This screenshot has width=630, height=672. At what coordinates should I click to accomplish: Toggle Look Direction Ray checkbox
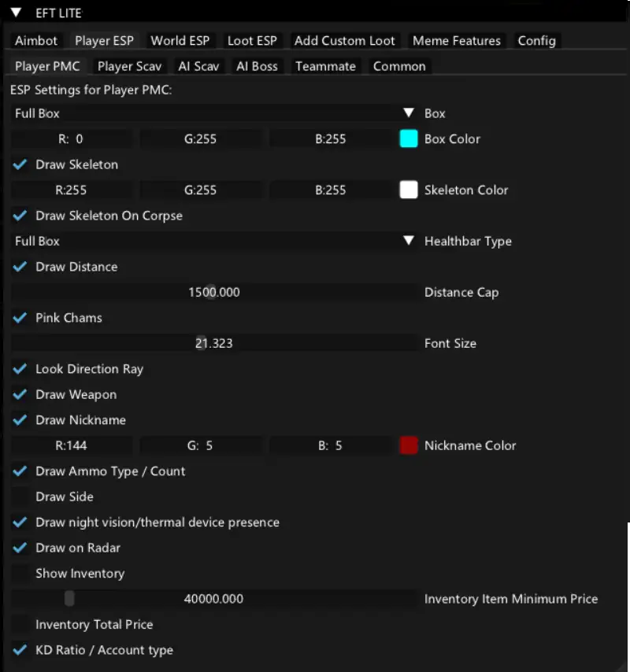(x=20, y=369)
